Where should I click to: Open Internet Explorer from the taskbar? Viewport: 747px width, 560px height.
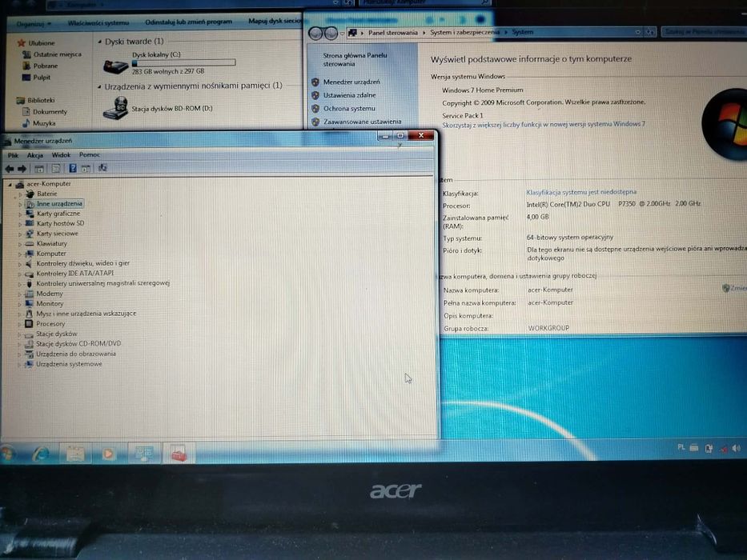(x=41, y=454)
